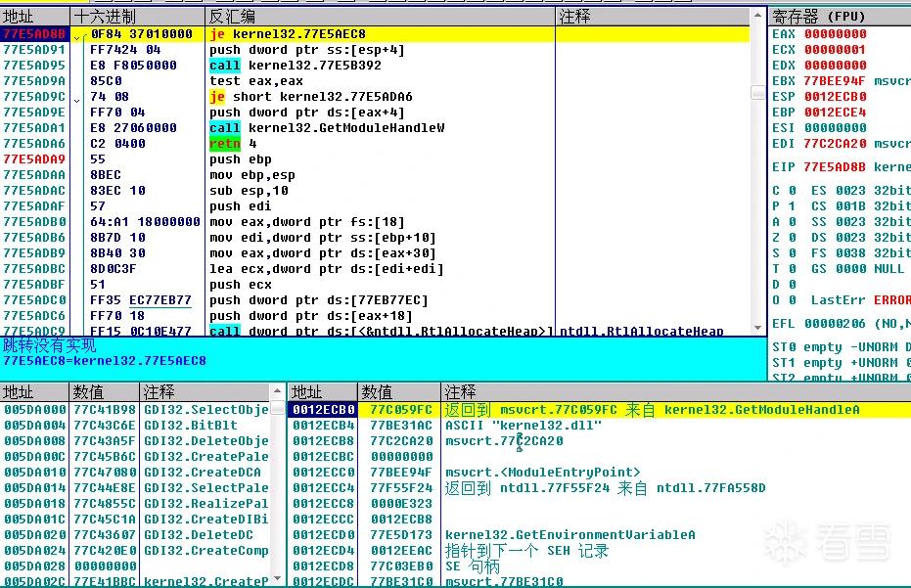This screenshot has width=911, height=588.
Task: Select the sub esp,10 instruction
Action: (x=249, y=191)
